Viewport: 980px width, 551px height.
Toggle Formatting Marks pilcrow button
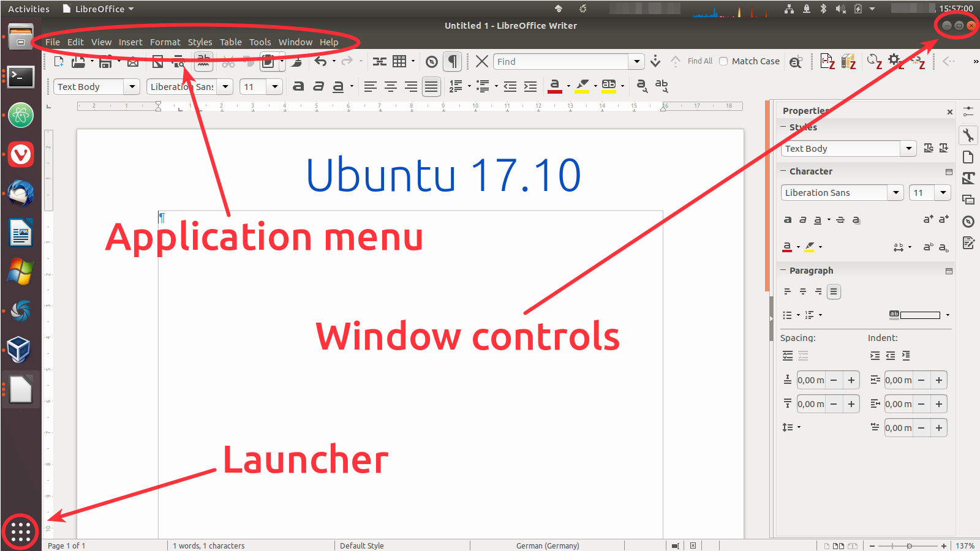pos(452,61)
